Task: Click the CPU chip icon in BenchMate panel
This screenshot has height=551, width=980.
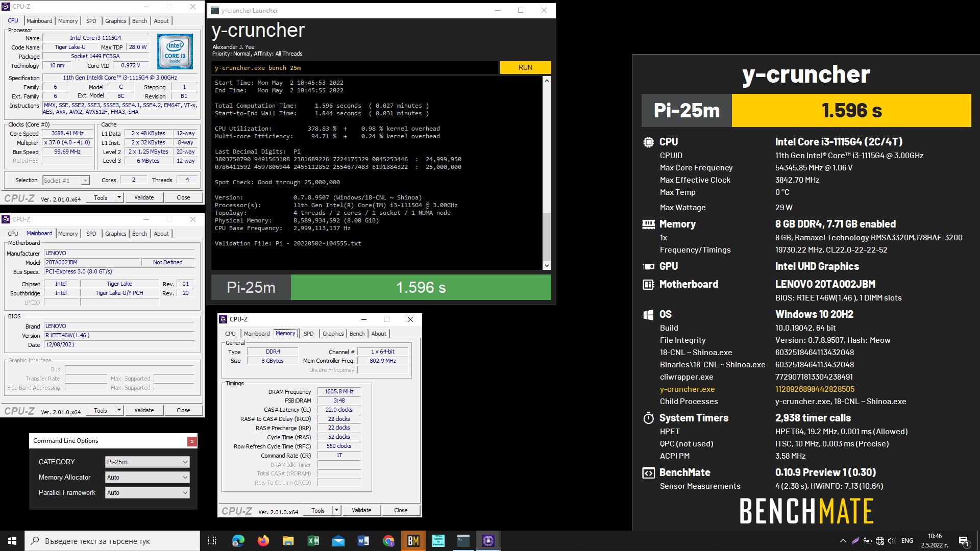Action: tap(648, 142)
